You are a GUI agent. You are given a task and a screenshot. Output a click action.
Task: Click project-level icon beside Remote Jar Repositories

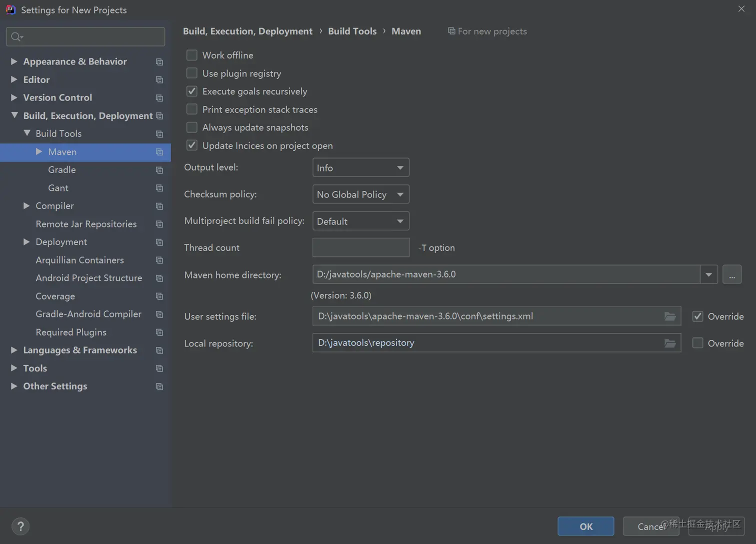point(159,224)
